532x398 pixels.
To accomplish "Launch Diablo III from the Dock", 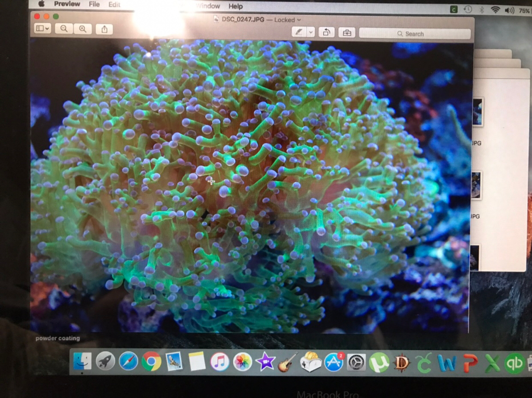I will click(402, 363).
